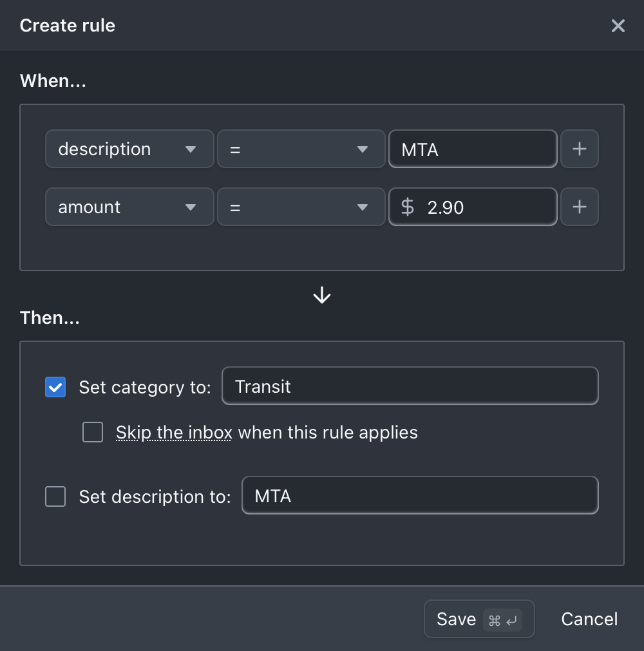644x651 pixels.
Task: Check the Set description to option
Action: pos(55,496)
